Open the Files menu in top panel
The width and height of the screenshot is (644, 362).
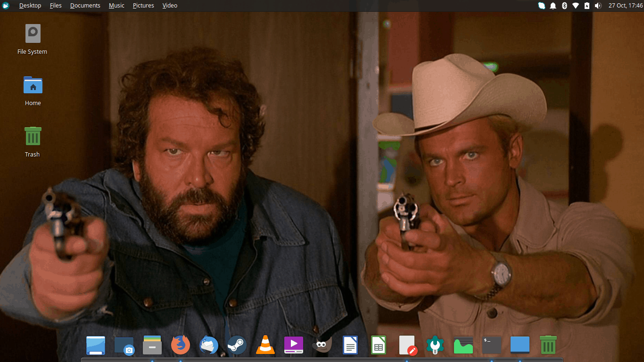56,6
